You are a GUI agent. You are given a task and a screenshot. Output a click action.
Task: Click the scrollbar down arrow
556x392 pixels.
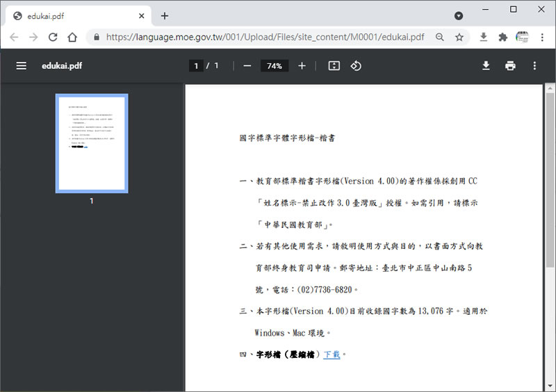click(550, 386)
